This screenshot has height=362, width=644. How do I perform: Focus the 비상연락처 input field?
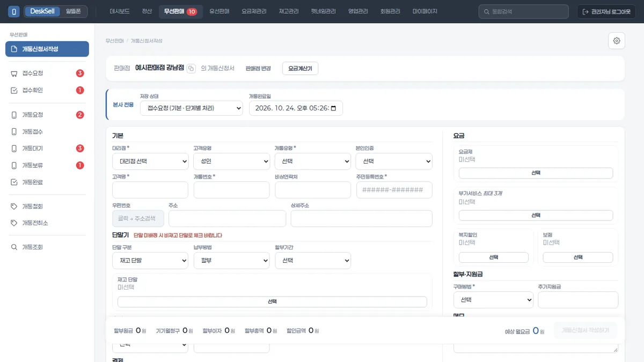point(313,190)
